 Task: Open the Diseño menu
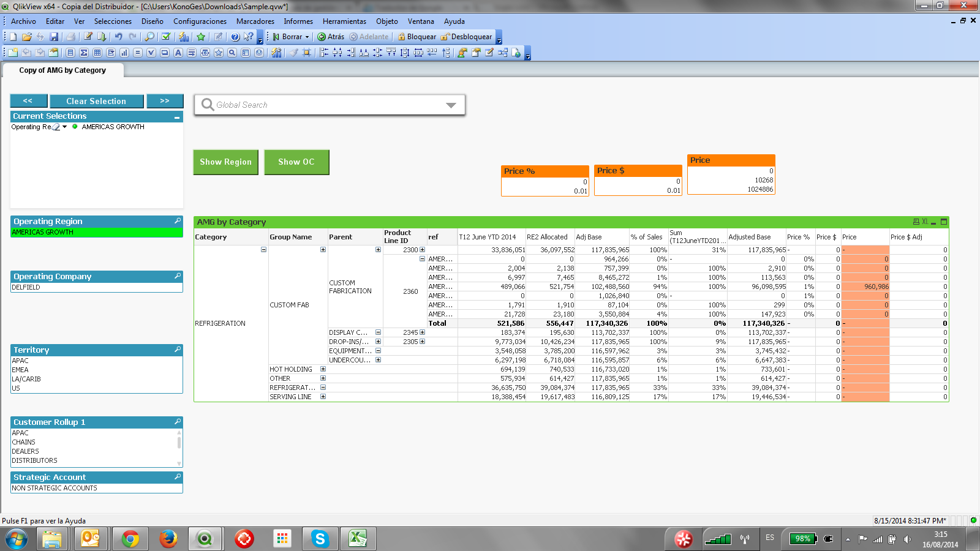(152, 21)
